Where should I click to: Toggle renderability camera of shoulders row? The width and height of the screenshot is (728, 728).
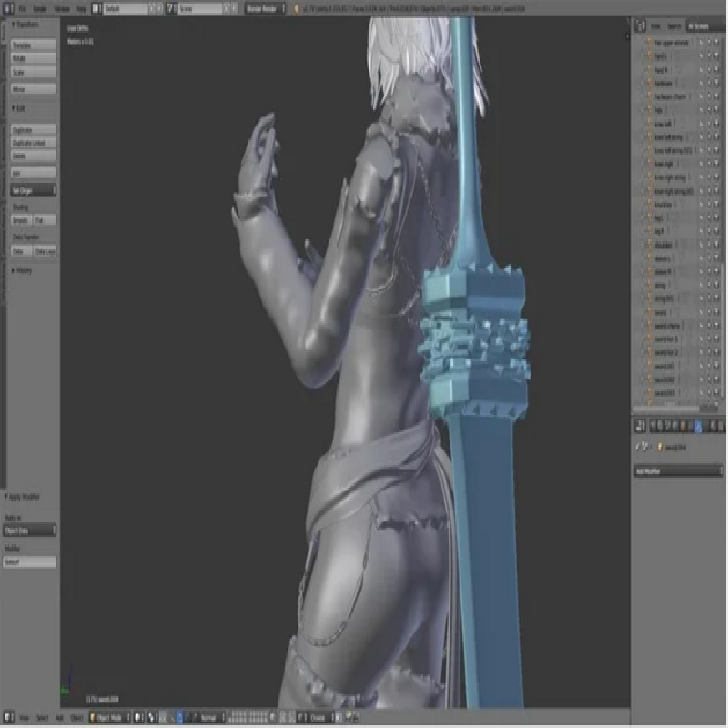click(717, 245)
